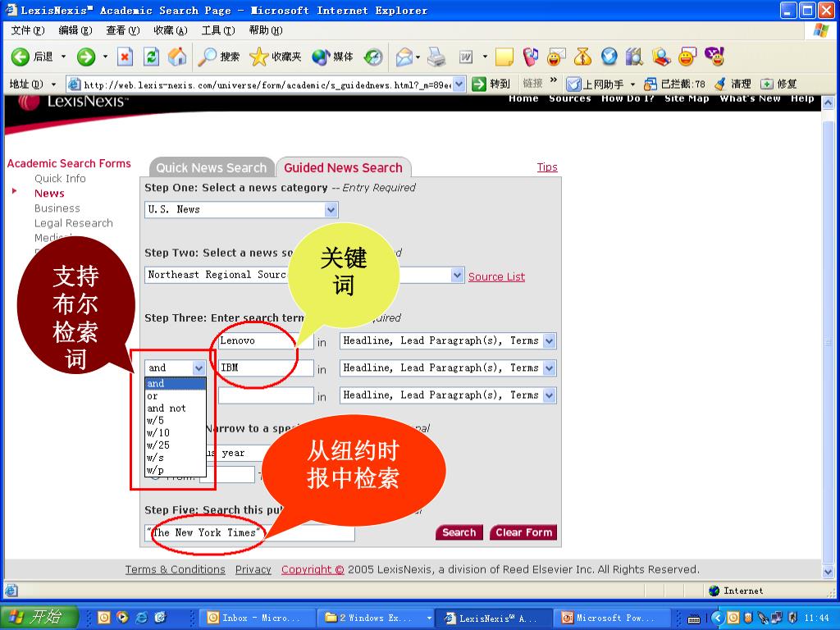Image resolution: width=840 pixels, height=630 pixels.
Task: Open the 编辑(E) menu
Action: [x=75, y=30]
